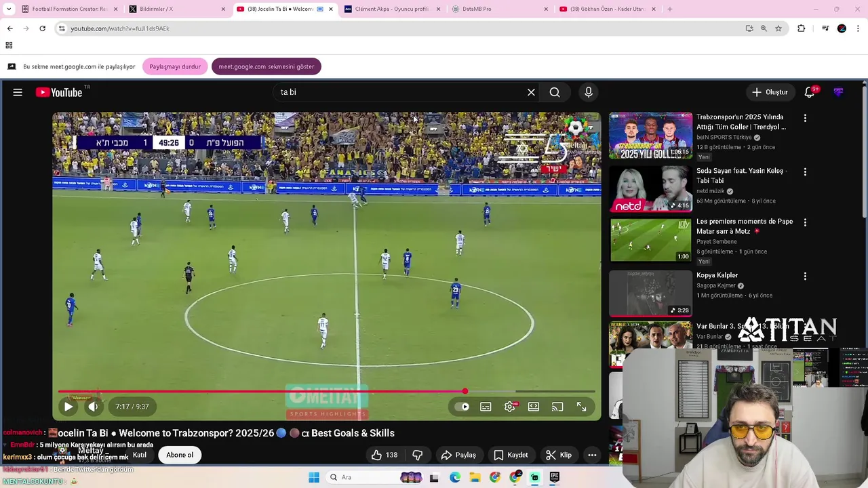Screen dimensions: 868x488
Task: Create a clip with Klip button
Action: coord(559,455)
